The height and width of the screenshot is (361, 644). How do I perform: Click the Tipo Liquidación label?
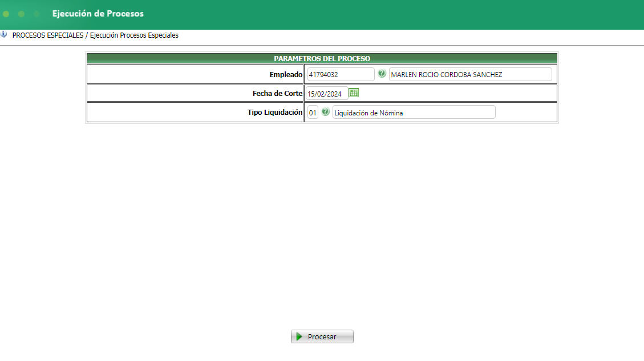[x=275, y=113]
